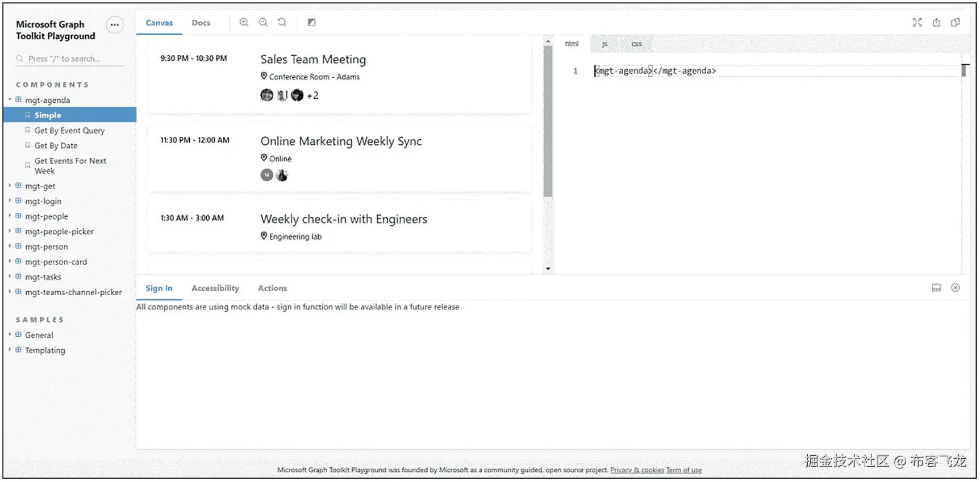Reset zoom with the reset magnifier icon

click(282, 22)
